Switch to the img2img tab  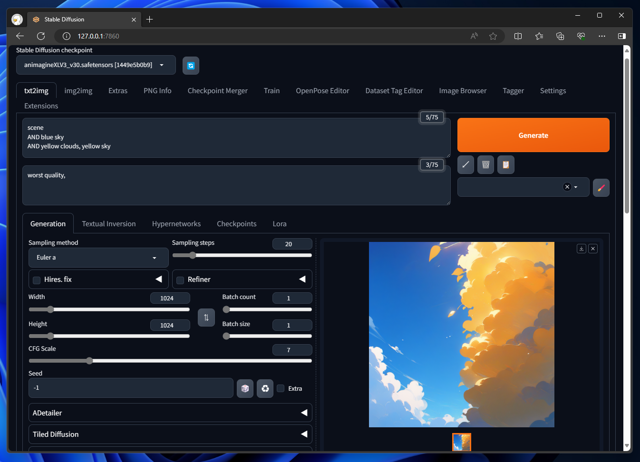pyautogui.click(x=78, y=91)
